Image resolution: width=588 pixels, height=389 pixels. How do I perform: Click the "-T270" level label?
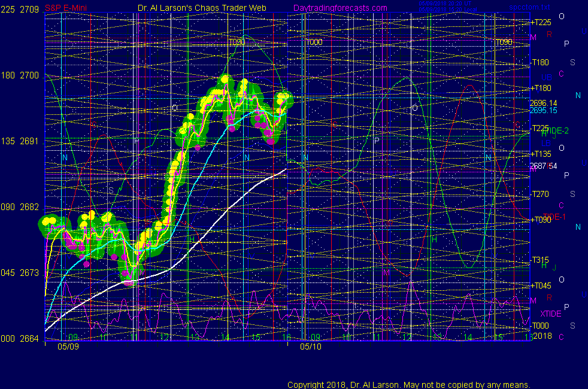pos(539,194)
